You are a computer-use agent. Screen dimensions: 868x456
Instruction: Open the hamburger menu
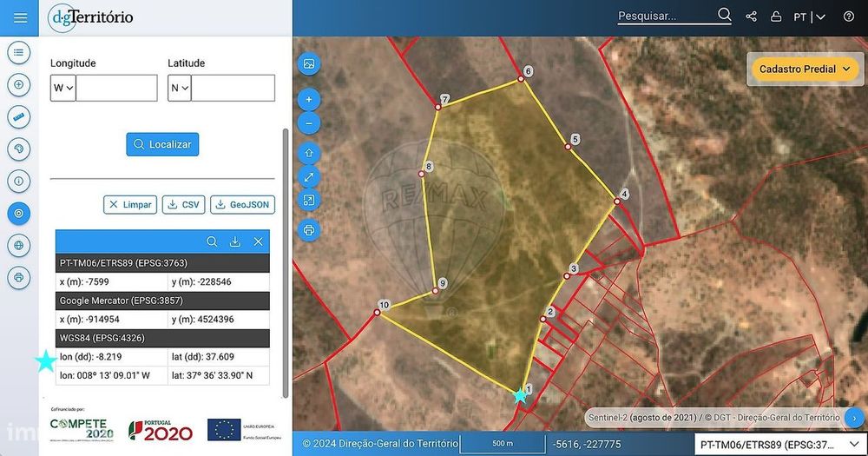20,17
